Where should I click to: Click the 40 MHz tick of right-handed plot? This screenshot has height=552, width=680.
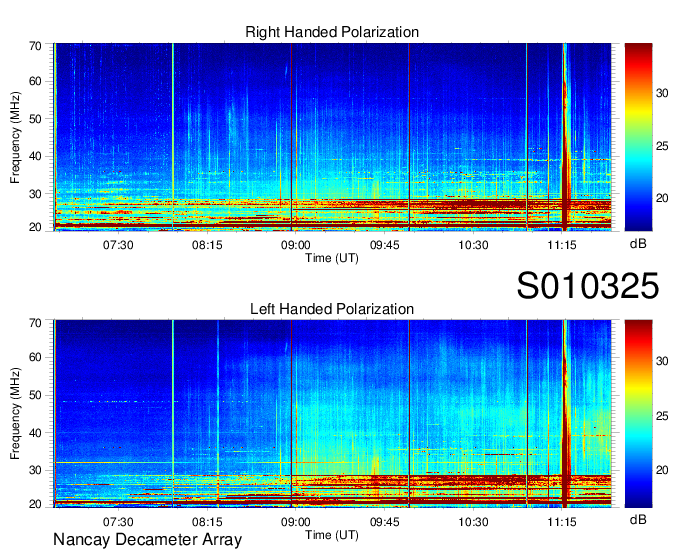coord(35,156)
